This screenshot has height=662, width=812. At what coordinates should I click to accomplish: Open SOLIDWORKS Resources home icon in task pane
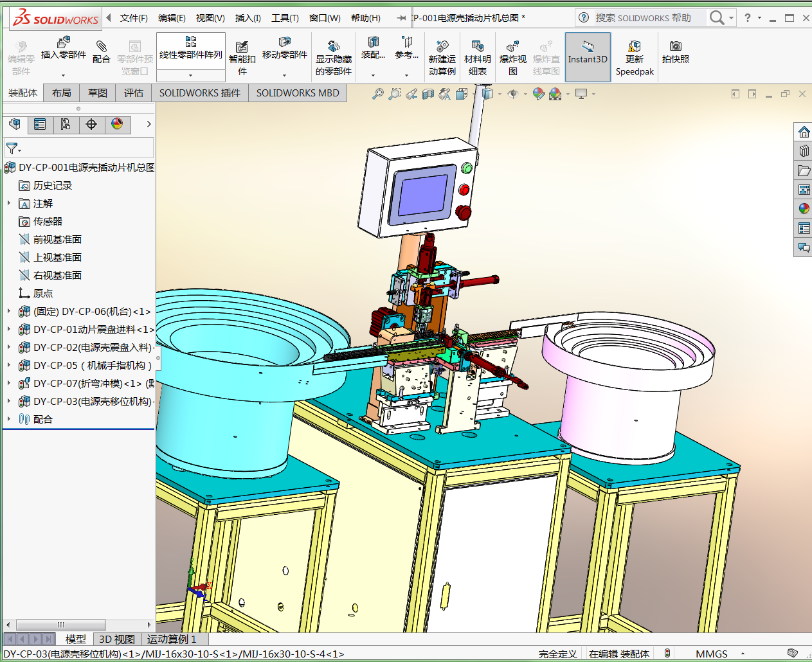click(x=804, y=132)
